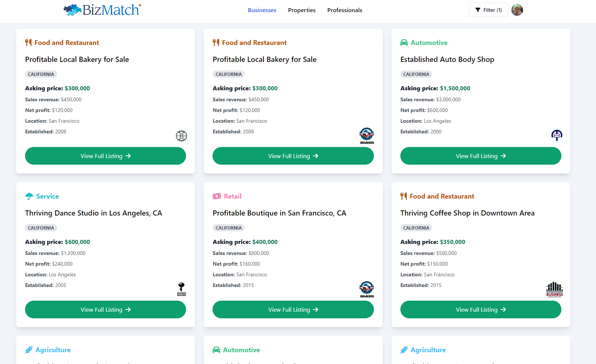The image size is (596, 364).
Task: Click the Automotive car icon on Auto Body card
Action: [x=404, y=43]
